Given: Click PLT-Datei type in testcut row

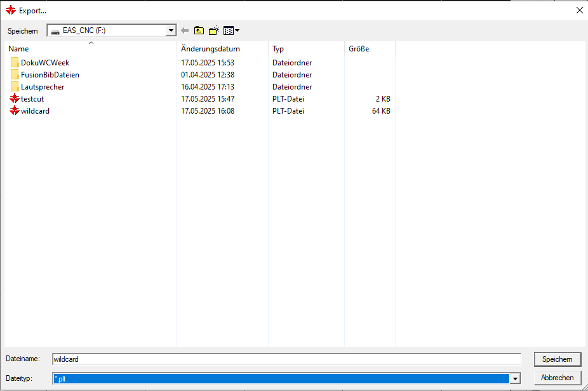Looking at the screenshot, I should click(288, 98).
